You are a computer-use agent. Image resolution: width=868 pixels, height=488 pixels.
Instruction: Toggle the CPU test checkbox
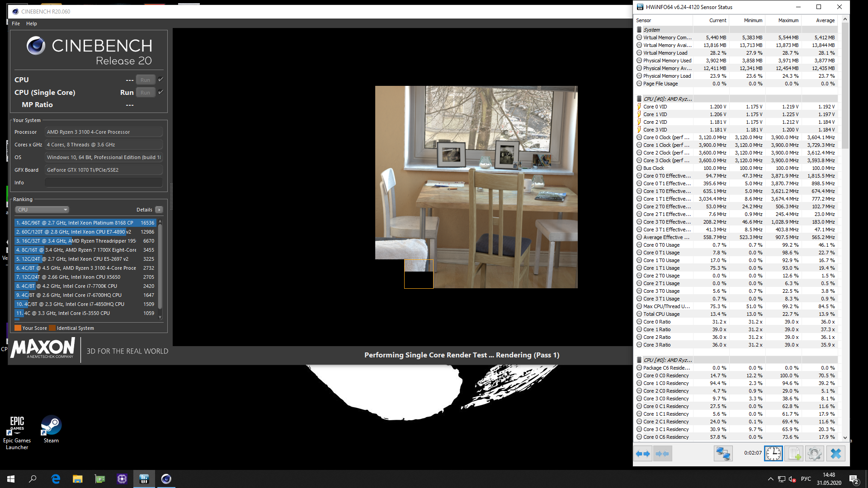coord(160,80)
